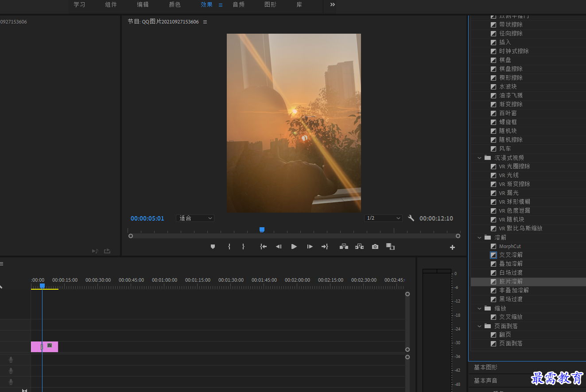The height and width of the screenshot is (392, 586).
Task: Toggle voice-over record on second audio track
Action: (11, 371)
